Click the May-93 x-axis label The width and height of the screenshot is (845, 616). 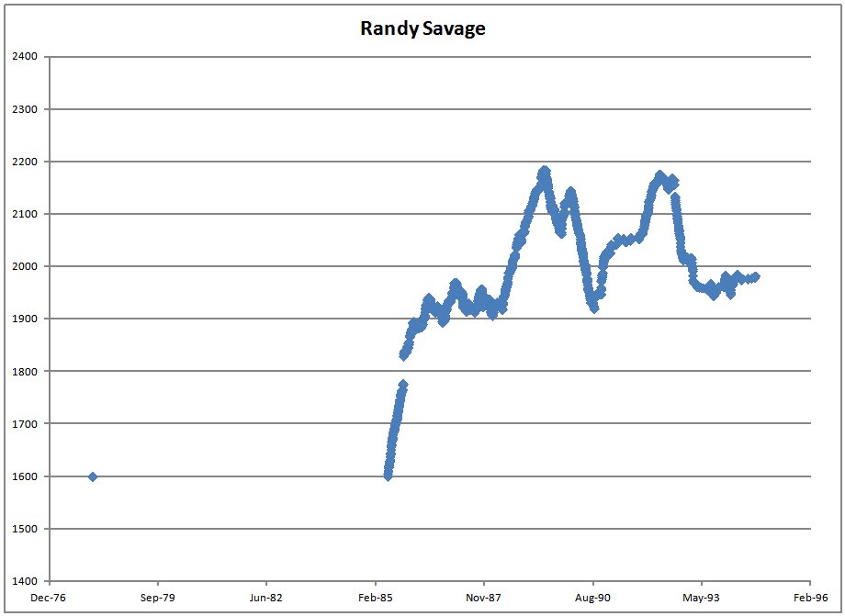pos(701,596)
